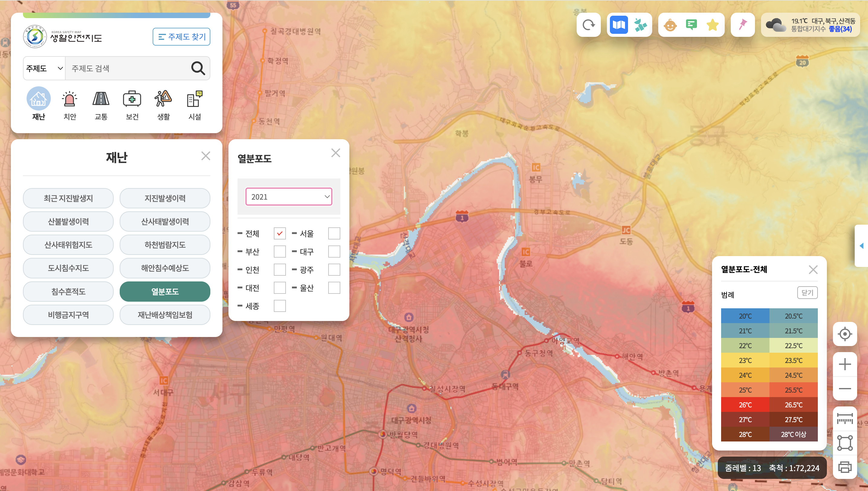Screen dimensions: 868x491
Task: Zoom in with the plus button
Action: tap(845, 364)
